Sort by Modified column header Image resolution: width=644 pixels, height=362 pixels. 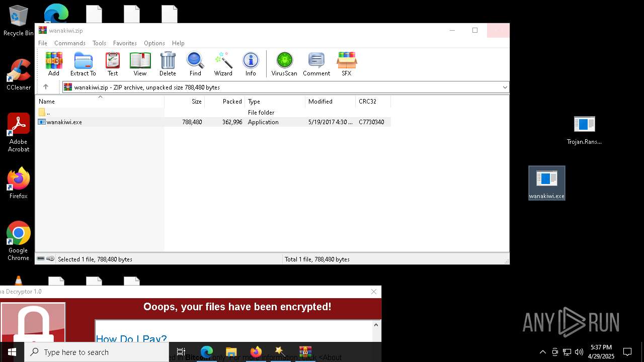coord(331,102)
